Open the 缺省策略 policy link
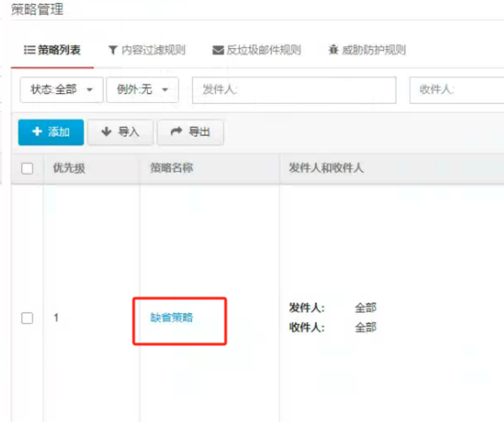 tap(171, 317)
